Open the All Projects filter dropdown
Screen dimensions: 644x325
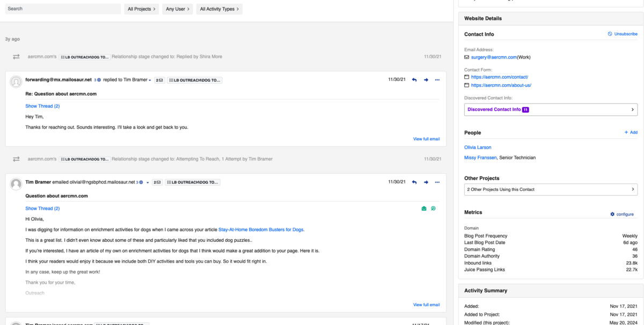point(142,9)
